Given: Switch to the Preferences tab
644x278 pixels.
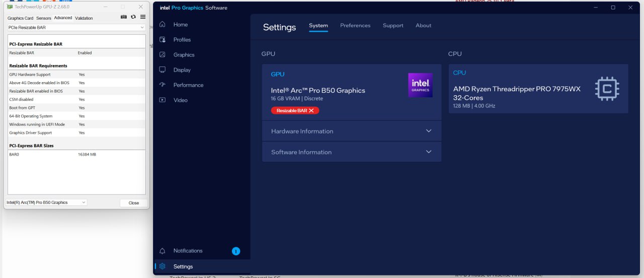Looking at the screenshot, I should tap(355, 26).
